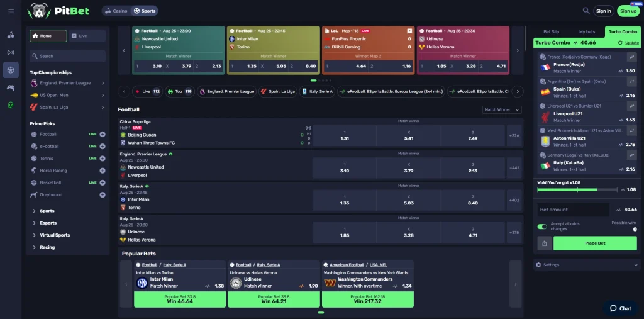Viewport: 644px width, 319px height.
Task: Click swap icon for France (Rodja) selection
Action: (x=631, y=57)
